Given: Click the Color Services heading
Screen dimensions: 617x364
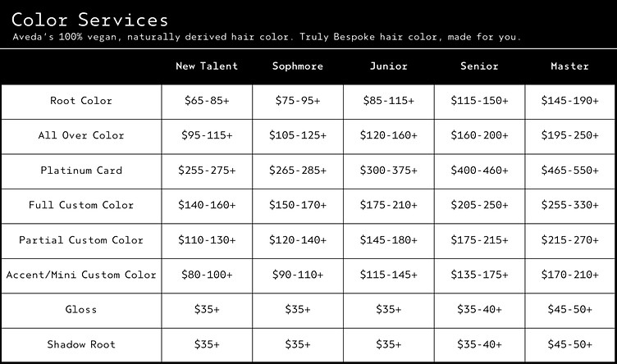Looking at the screenshot, I should coord(90,20).
